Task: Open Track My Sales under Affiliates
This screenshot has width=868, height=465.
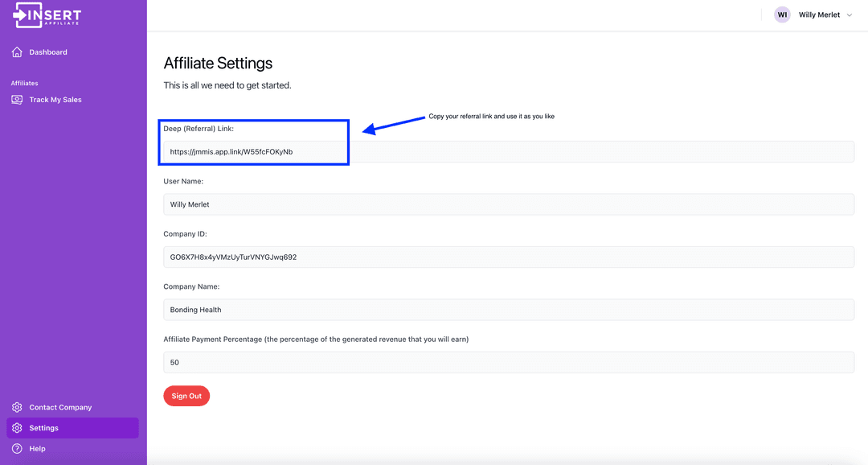Action: (55, 99)
